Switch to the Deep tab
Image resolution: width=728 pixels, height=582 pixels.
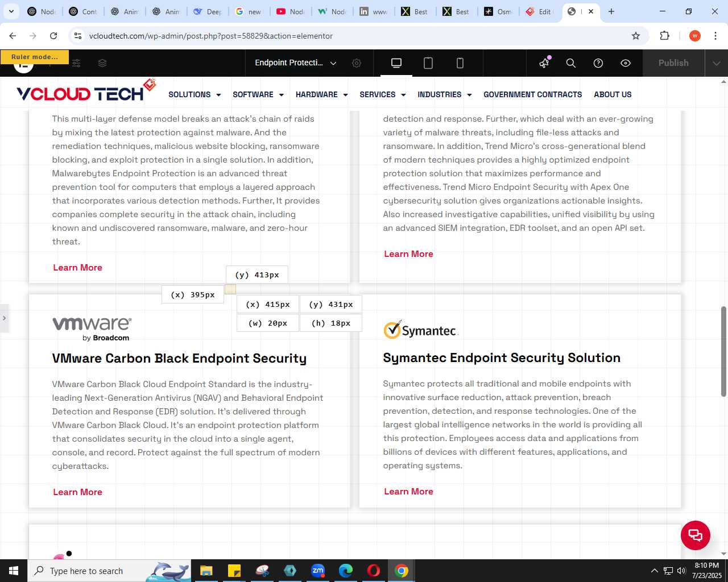(x=207, y=11)
